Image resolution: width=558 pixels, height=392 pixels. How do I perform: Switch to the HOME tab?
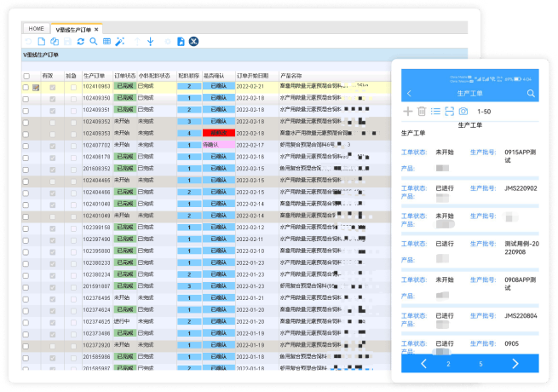point(37,29)
